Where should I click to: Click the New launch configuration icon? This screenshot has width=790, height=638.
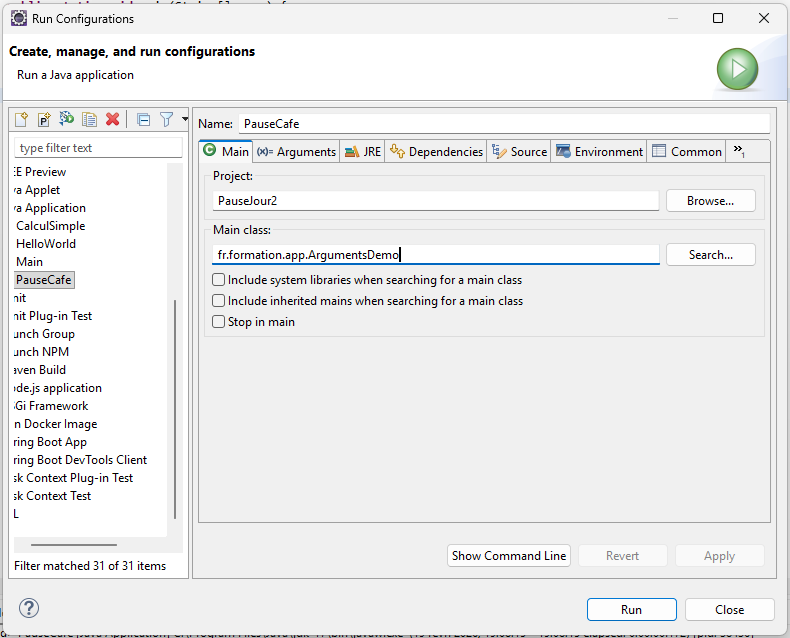click(20, 119)
